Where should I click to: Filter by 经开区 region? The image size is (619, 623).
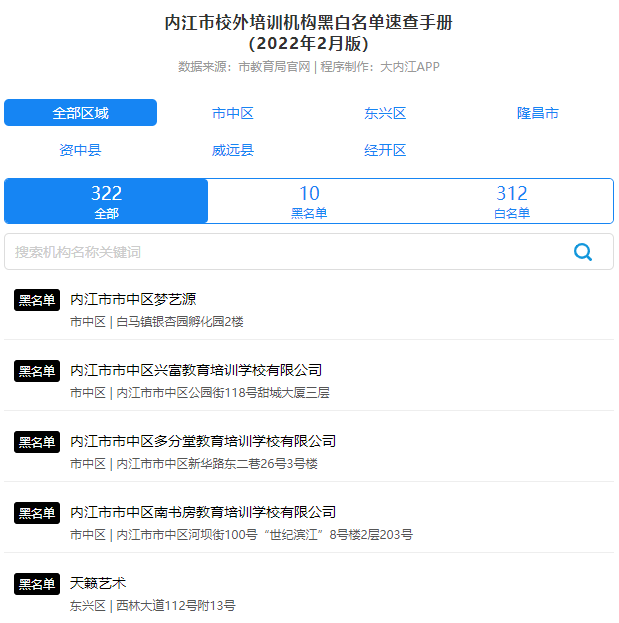click(x=385, y=150)
